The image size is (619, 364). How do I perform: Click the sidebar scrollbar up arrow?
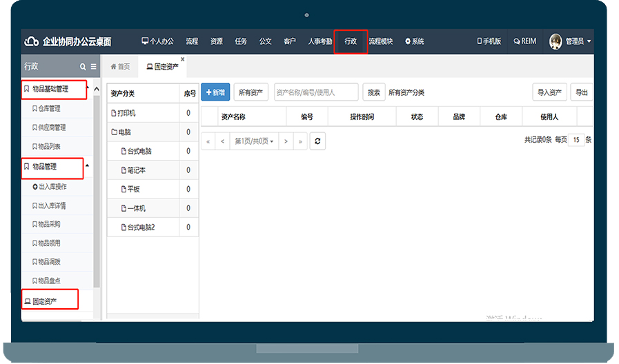97,89
